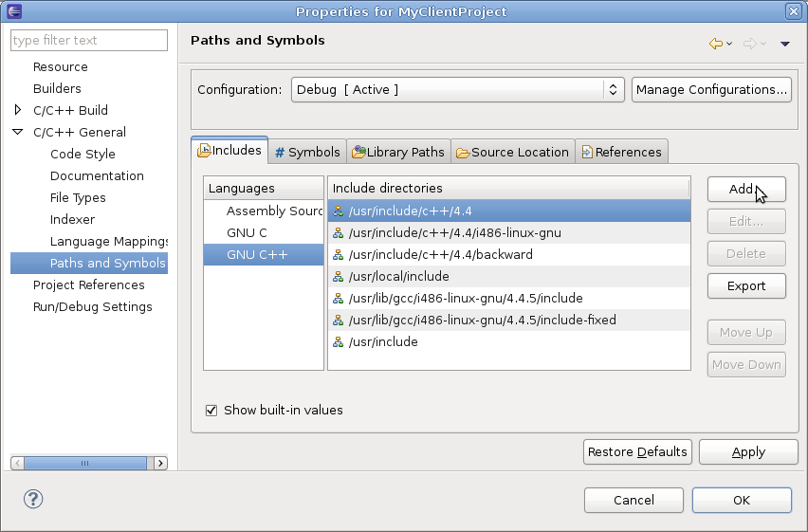Viewport: 808px width, 532px height.
Task: Open the back history dropdown arrow
Action: pyautogui.click(x=729, y=44)
